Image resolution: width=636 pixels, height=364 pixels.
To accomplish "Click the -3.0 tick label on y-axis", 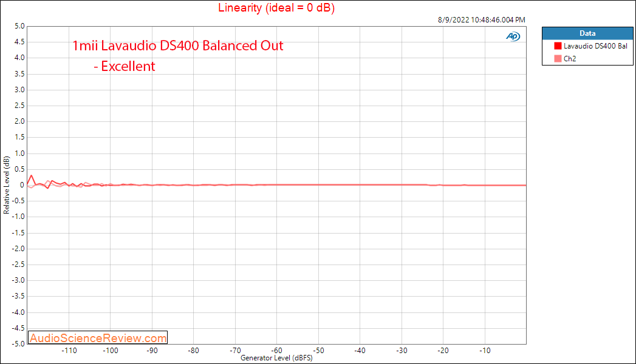I will coord(18,280).
